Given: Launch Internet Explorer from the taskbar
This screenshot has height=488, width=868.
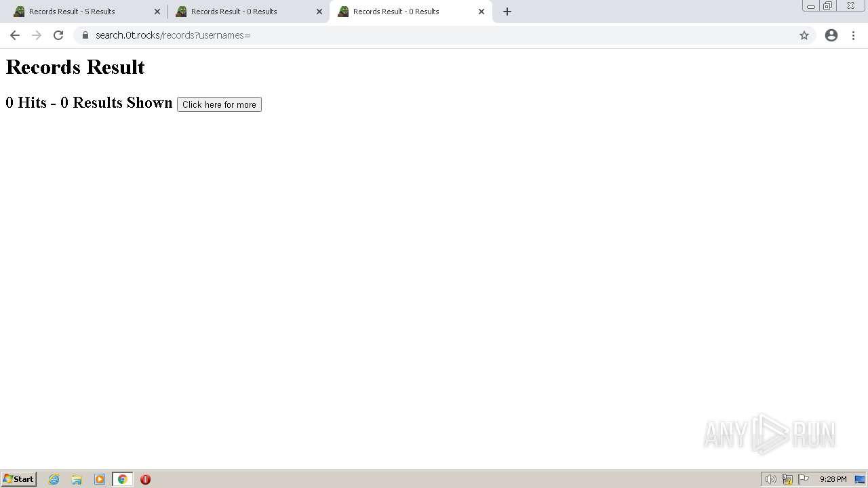Looking at the screenshot, I should coord(54,479).
